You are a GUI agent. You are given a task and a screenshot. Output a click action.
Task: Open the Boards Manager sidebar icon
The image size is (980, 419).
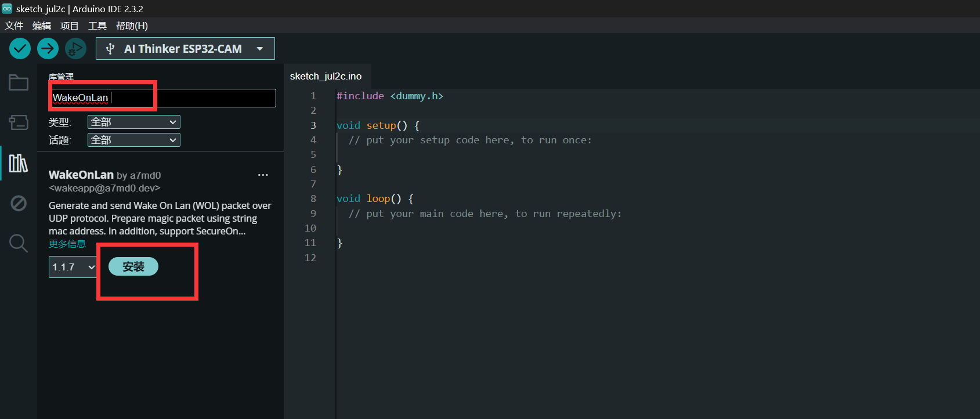pyautogui.click(x=19, y=122)
